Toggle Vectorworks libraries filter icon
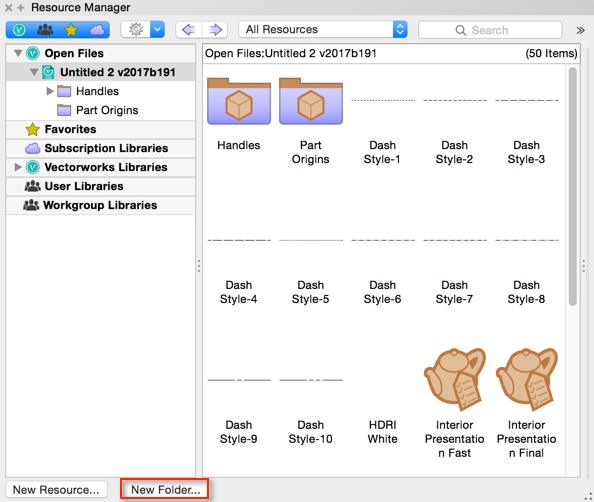This screenshot has width=594, height=502. [19, 30]
